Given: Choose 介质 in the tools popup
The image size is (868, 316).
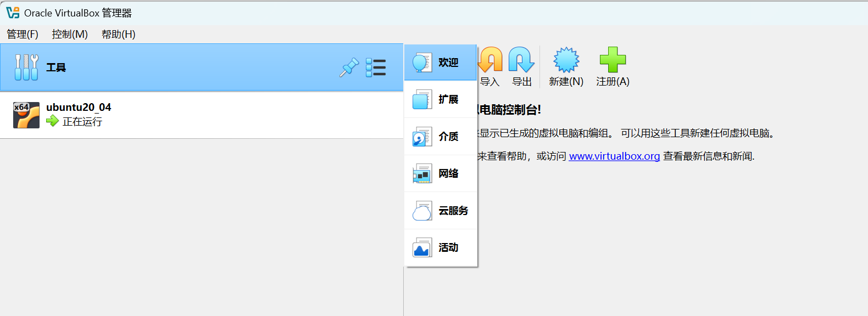Looking at the screenshot, I should coord(441,137).
